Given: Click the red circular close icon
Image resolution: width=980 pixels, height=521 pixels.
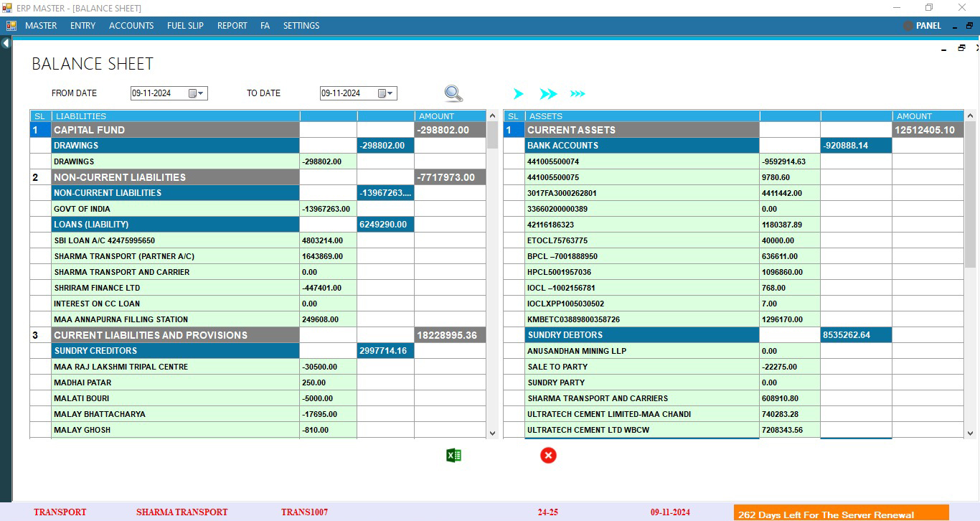Looking at the screenshot, I should point(548,455).
